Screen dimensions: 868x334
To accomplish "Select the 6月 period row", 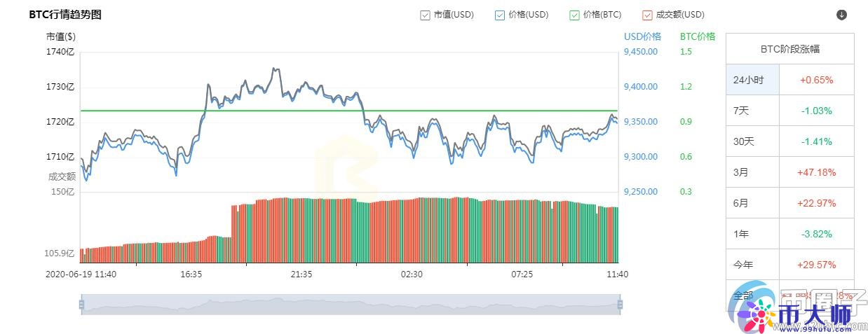I will (x=790, y=203).
